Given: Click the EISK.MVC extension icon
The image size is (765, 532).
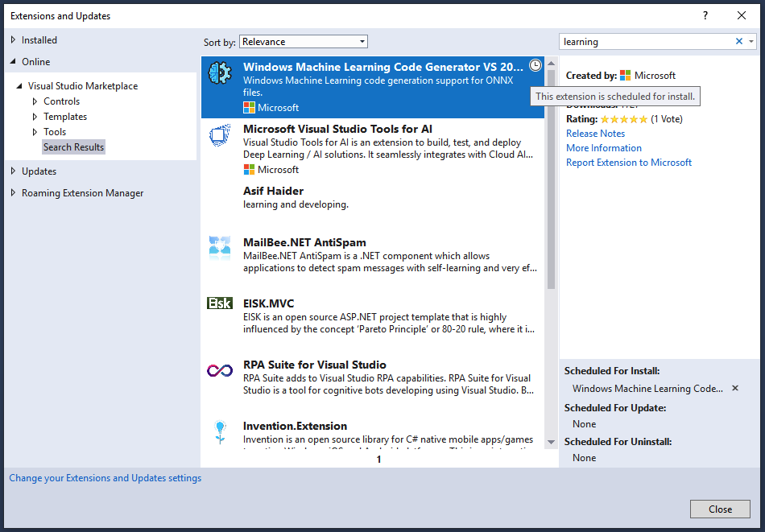Looking at the screenshot, I should tap(219, 304).
